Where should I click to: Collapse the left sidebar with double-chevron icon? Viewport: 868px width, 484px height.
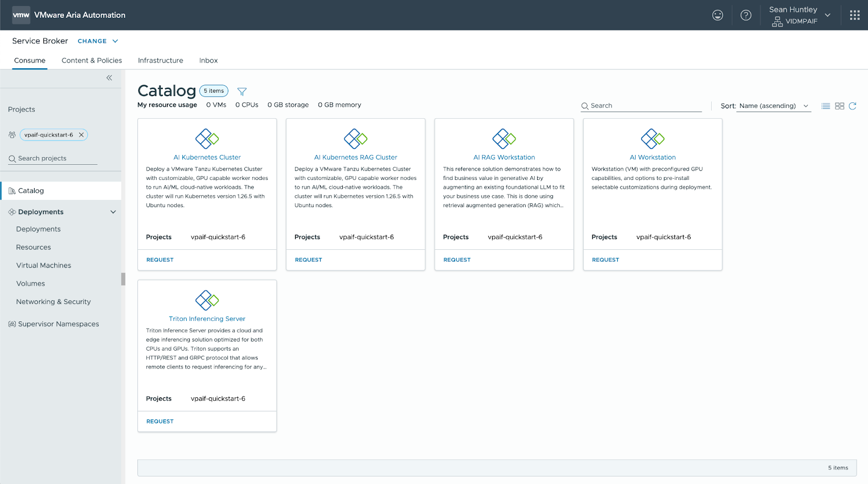coord(109,78)
